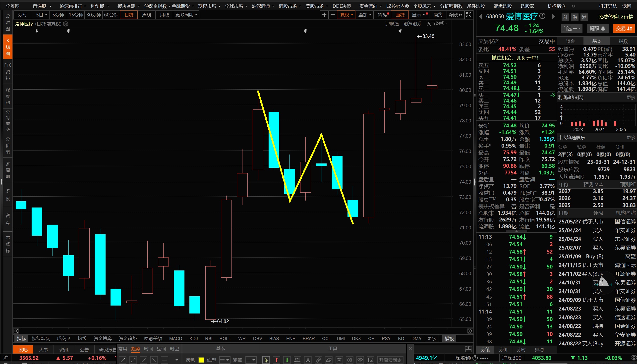637x364 pixels.
Task: Toggle drawing visibility eye icon
Action: coord(360,360)
